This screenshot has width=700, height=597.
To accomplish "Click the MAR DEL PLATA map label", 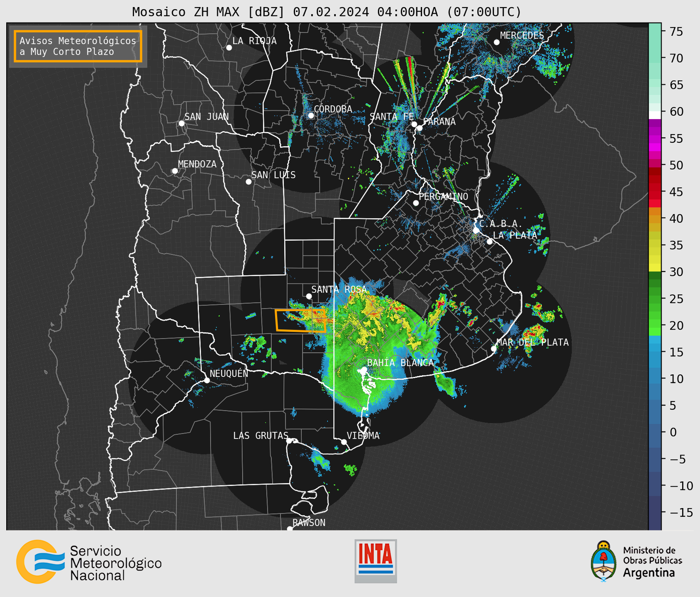I will coord(533,343).
